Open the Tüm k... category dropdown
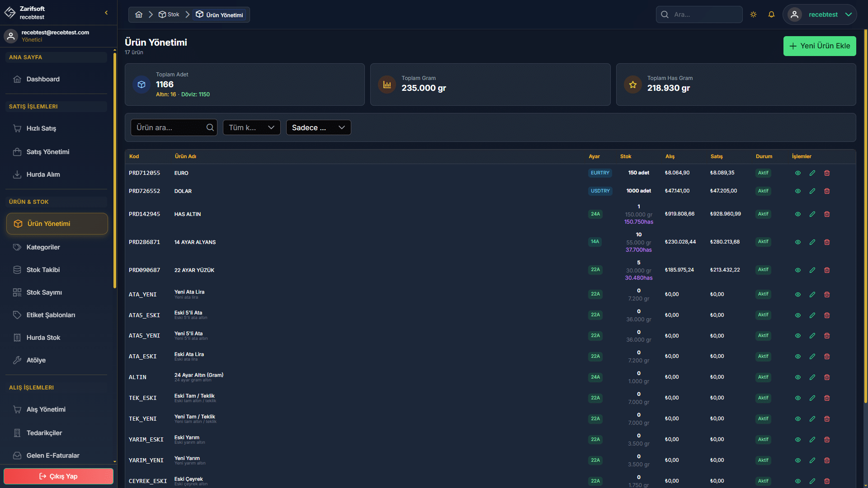 pos(251,127)
